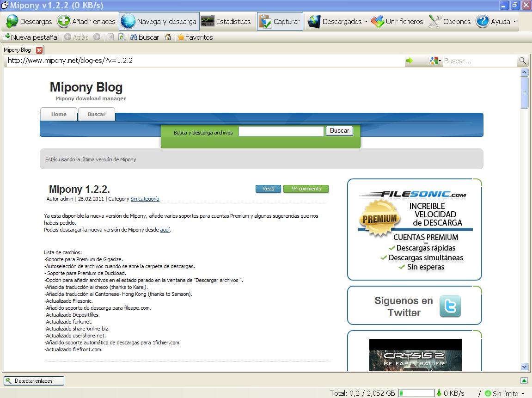Click the Detectar enlaces button
The width and height of the screenshot is (532, 398).
[34, 381]
